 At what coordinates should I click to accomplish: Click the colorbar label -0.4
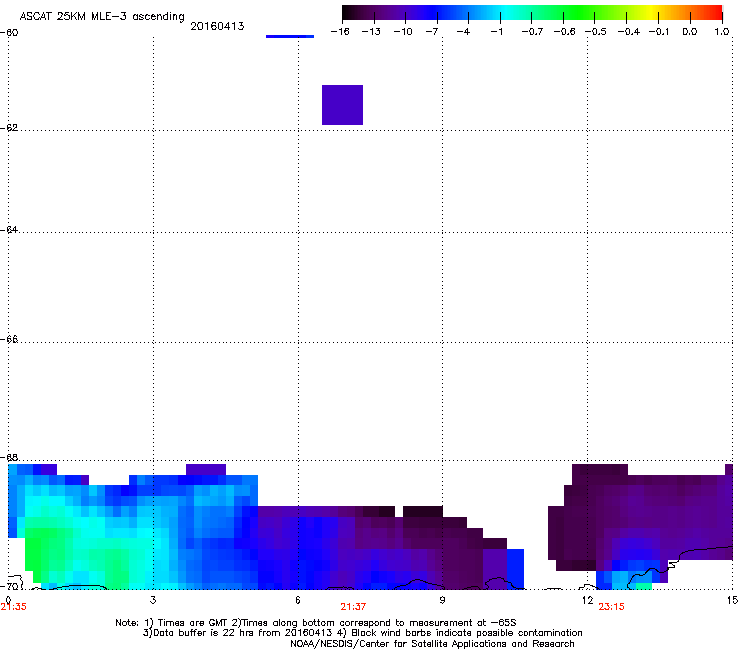(x=628, y=32)
